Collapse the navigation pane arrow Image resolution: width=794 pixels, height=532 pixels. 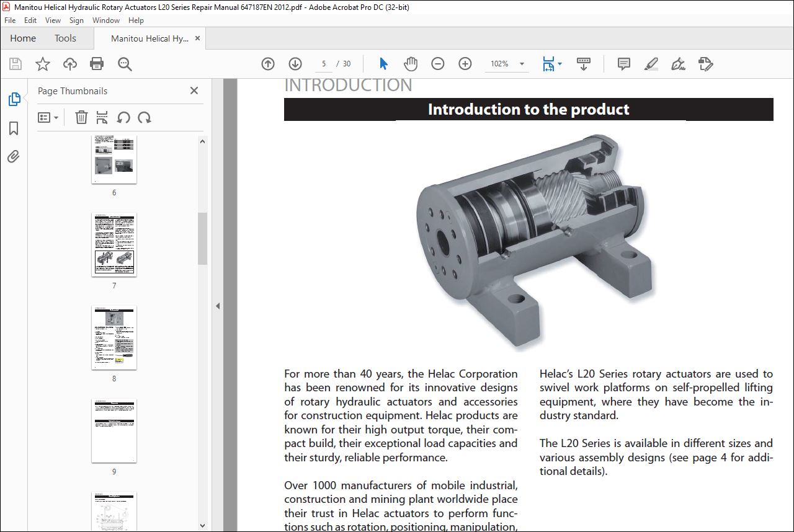tap(218, 306)
